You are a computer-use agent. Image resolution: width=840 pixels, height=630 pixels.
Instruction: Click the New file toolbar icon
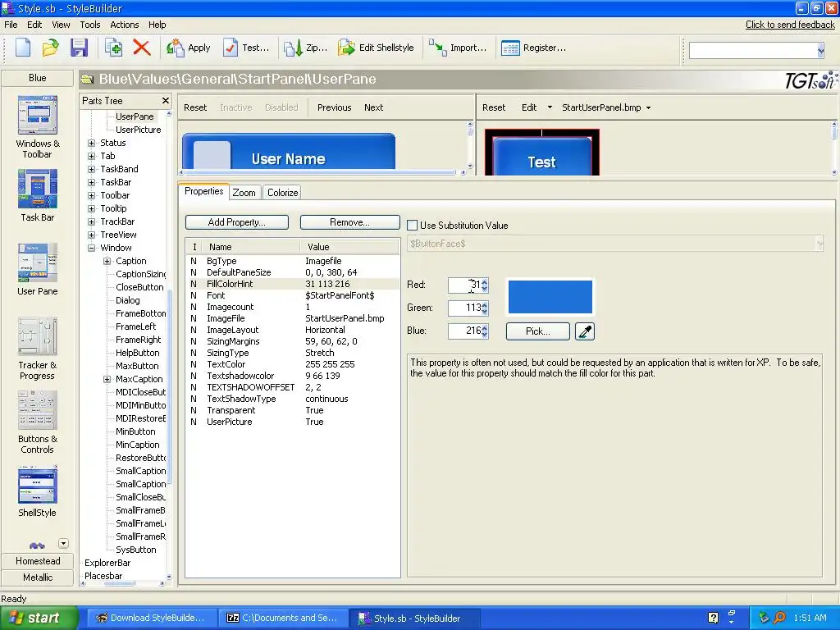pyautogui.click(x=23, y=48)
